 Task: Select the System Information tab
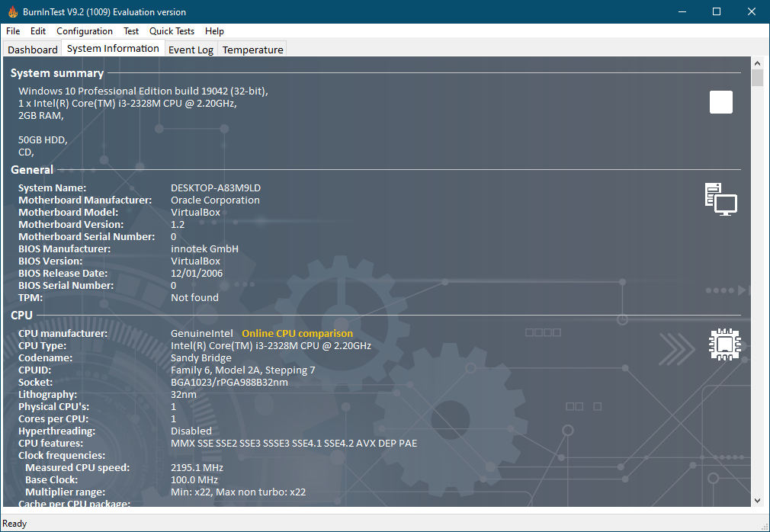point(113,49)
